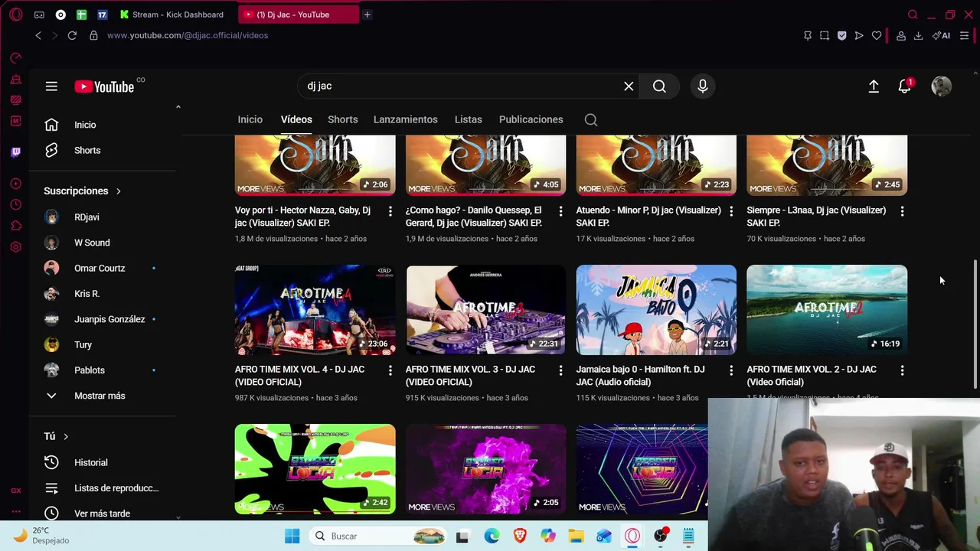
Task: Open the YouTube guide hamburger menu
Action: pos(51,86)
